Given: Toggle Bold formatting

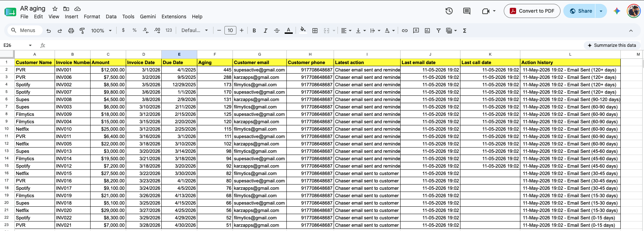Looking at the screenshot, I should pos(254,31).
